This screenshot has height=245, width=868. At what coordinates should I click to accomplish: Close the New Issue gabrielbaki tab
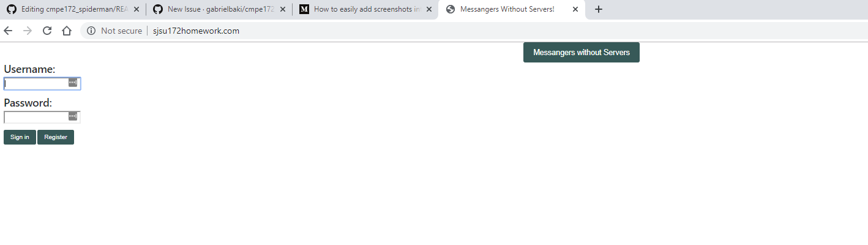point(283,9)
